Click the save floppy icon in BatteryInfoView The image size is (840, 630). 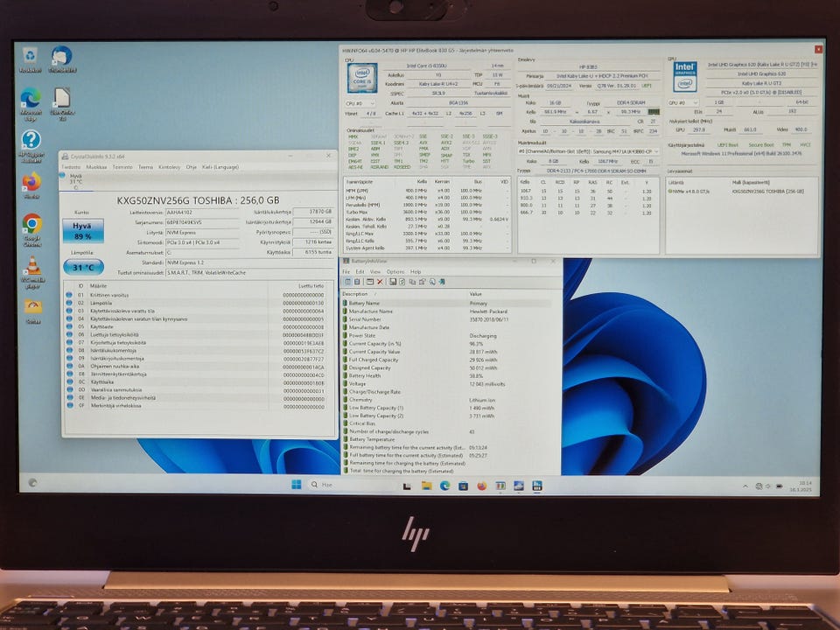click(393, 282)
